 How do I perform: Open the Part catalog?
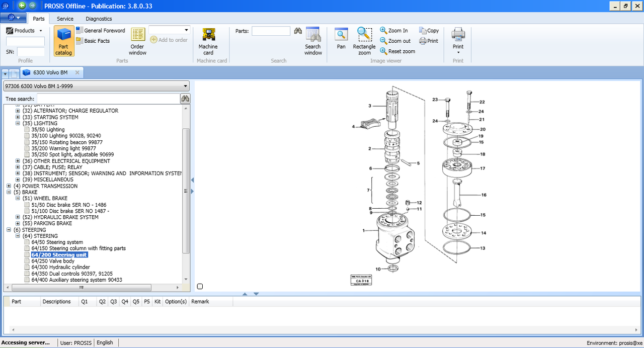point(64,41)
